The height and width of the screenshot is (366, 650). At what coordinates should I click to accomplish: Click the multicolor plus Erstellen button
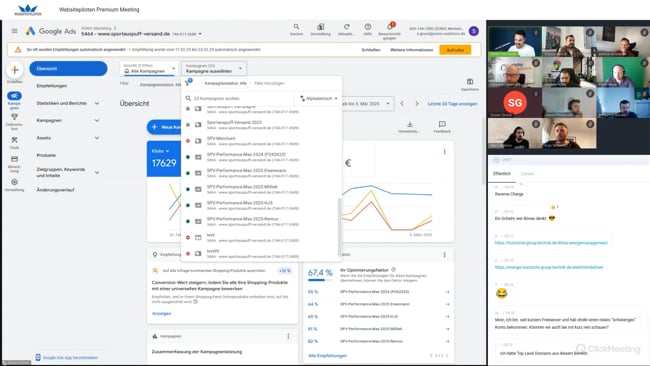15,70
